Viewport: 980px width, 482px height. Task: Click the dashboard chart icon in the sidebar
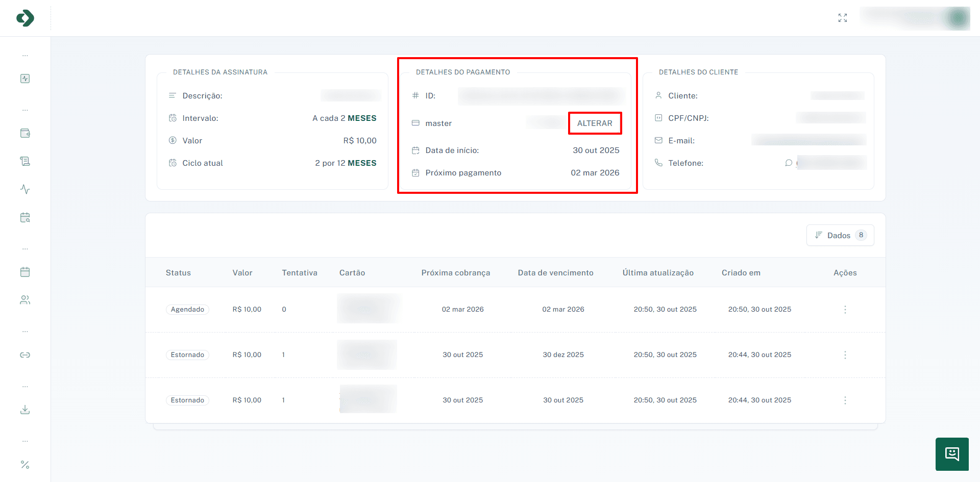(24, 79)
